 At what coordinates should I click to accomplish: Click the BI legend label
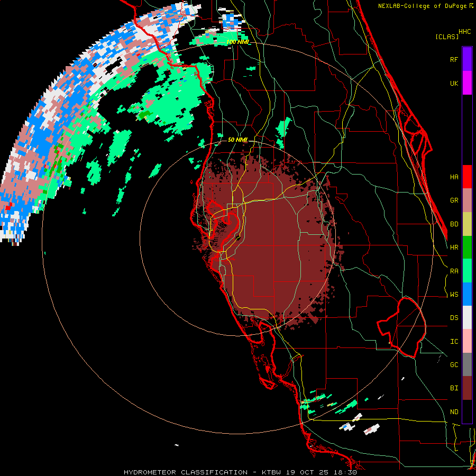(x=454, y=388)
